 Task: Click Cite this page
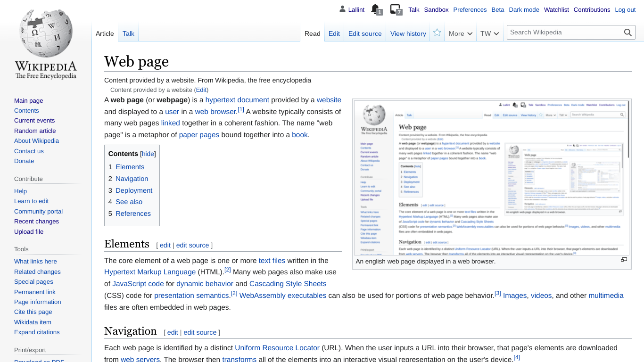[33, 312]
